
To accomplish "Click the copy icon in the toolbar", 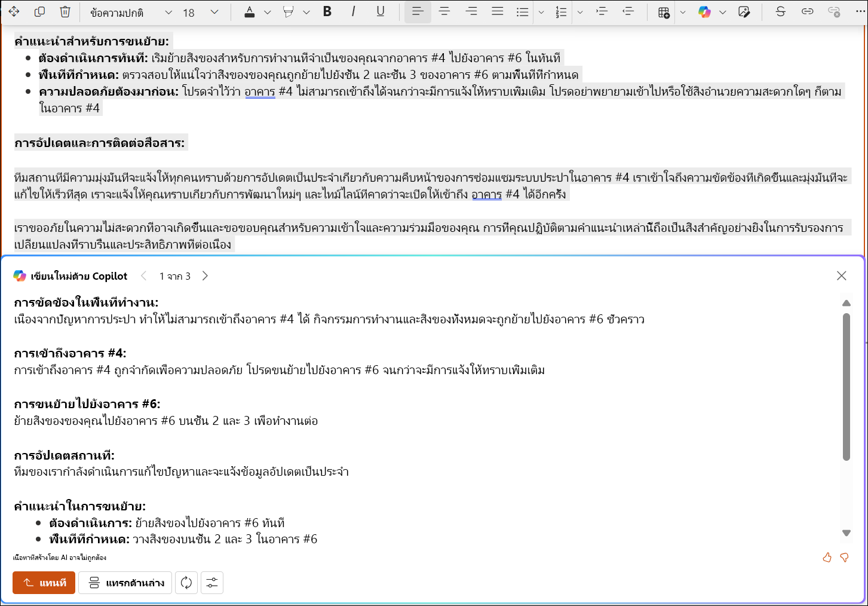I will (x=39, y=12).
